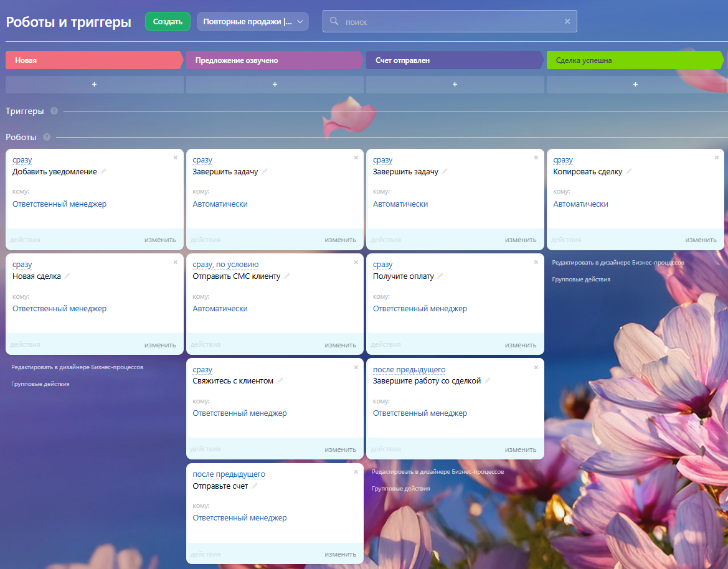Add a trigger to the Новая stage with plus
Screen dimensions: 728x569
(94, 85)
